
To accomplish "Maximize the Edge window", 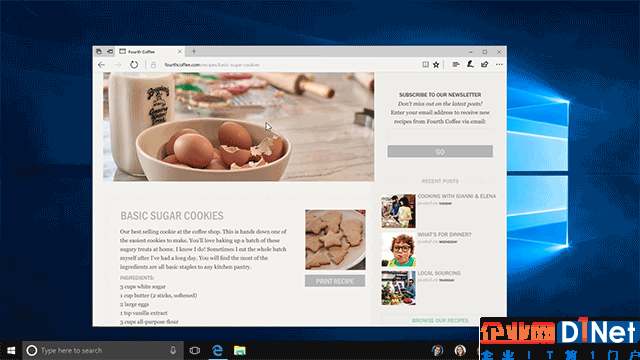I will point(484,52).
